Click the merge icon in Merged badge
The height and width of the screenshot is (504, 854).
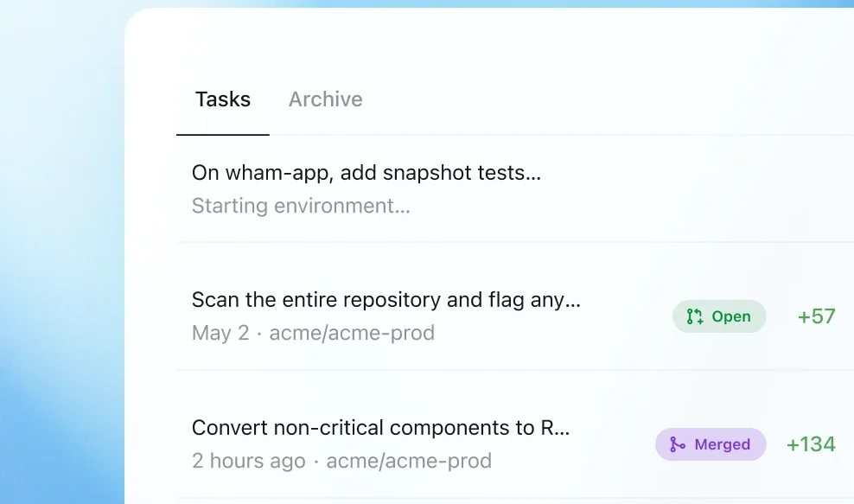(x=678, y=444)
